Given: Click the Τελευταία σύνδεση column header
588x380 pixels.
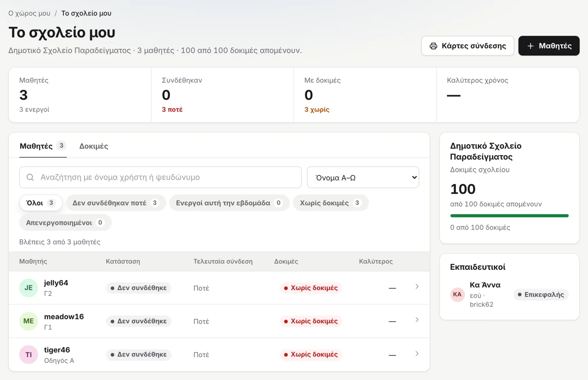Looking at the screenshot, I should pos(223,261).
